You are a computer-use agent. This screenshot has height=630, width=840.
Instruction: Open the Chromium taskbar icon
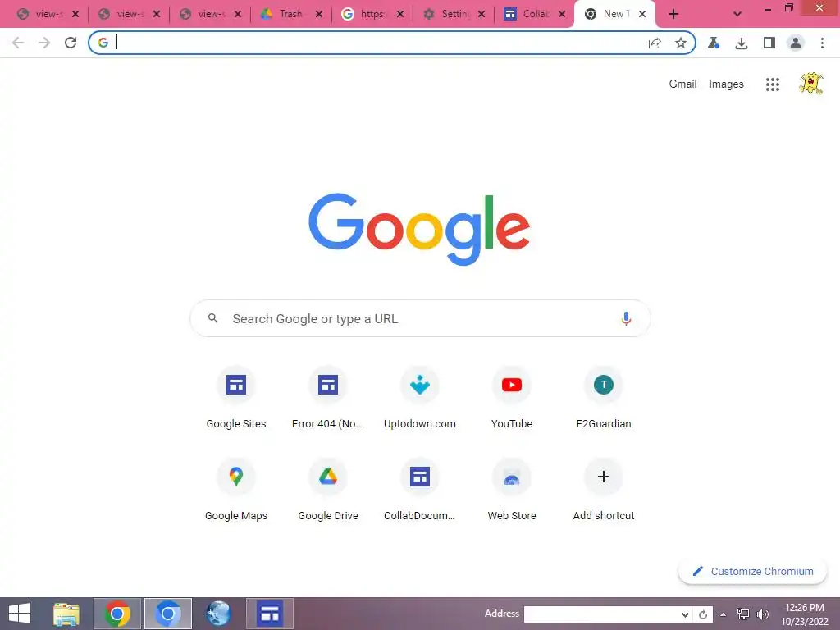[167, 614]
